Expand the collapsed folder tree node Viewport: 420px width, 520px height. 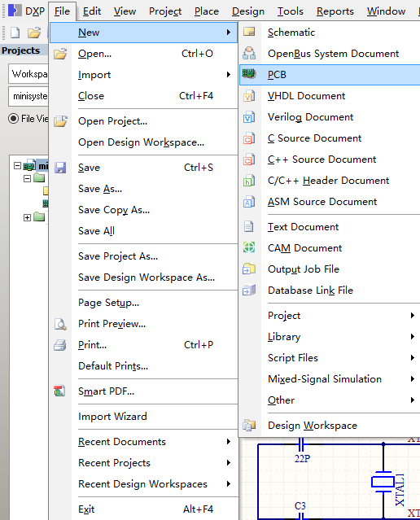pyautogui.click(x=27, y=217)
